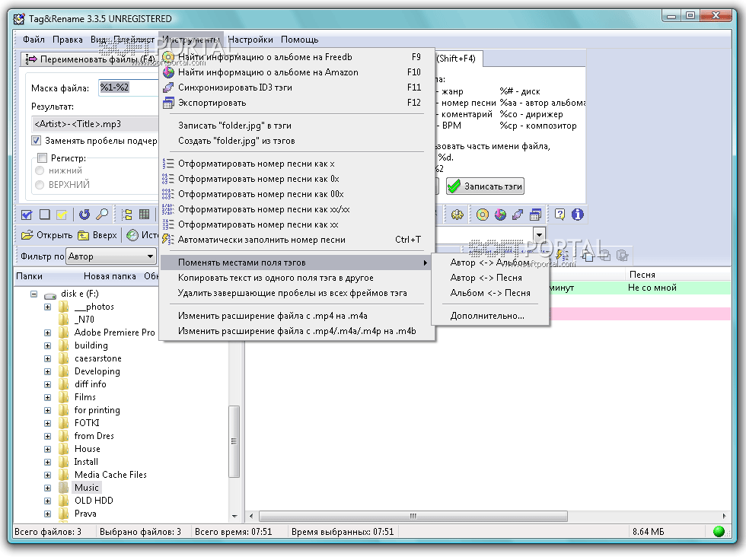Open the dropdown arrow above the file list
Screen dimensions: 746x560
539,234
